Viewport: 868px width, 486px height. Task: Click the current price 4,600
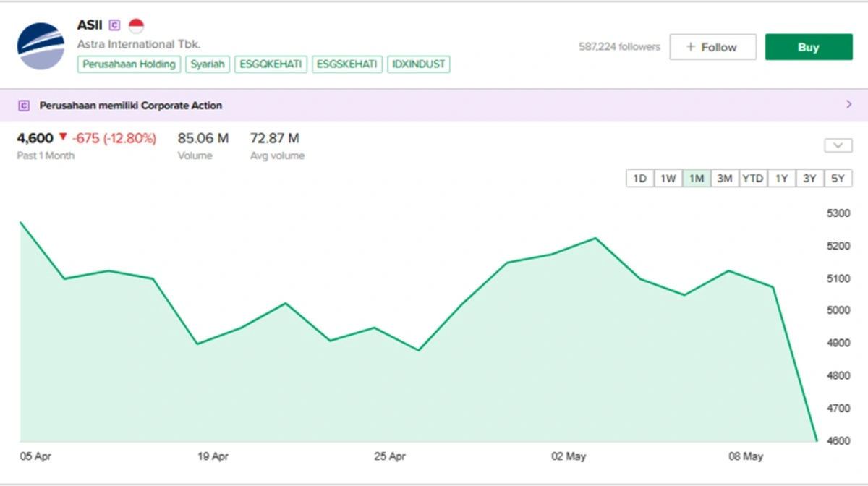[35, 138]
